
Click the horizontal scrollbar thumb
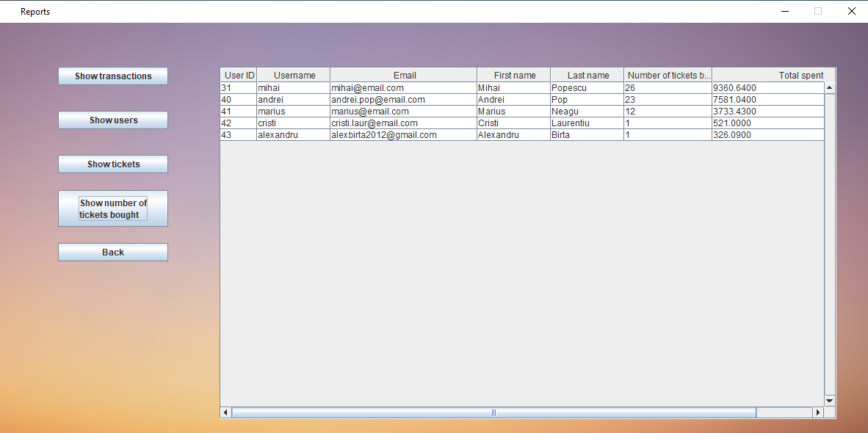pos(493,412)
